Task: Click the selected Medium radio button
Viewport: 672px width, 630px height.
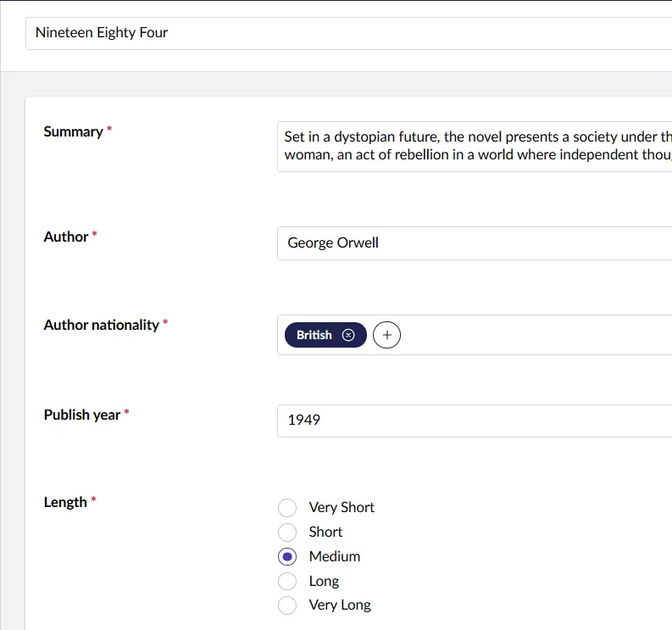Action: click(x=287, y=556)
